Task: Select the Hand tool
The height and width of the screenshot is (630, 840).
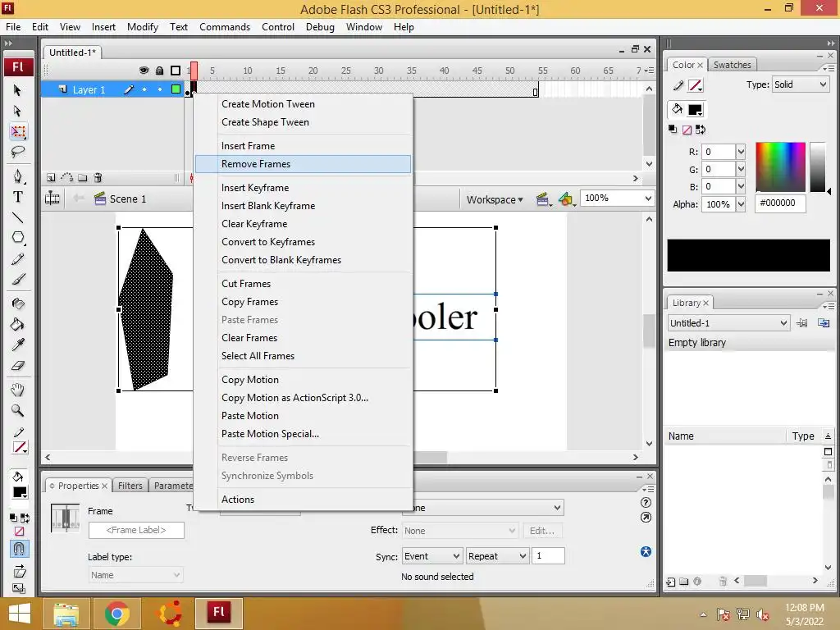Action: [18, 390]
